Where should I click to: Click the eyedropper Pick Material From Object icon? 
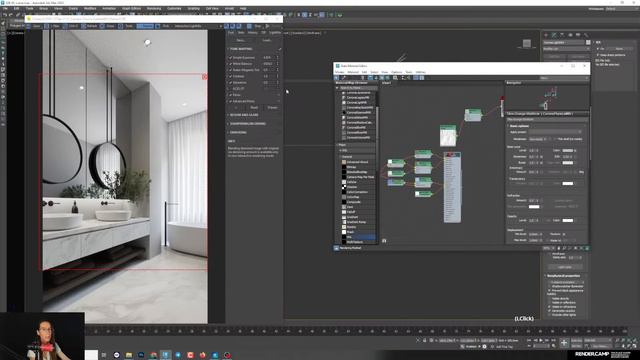343,78
